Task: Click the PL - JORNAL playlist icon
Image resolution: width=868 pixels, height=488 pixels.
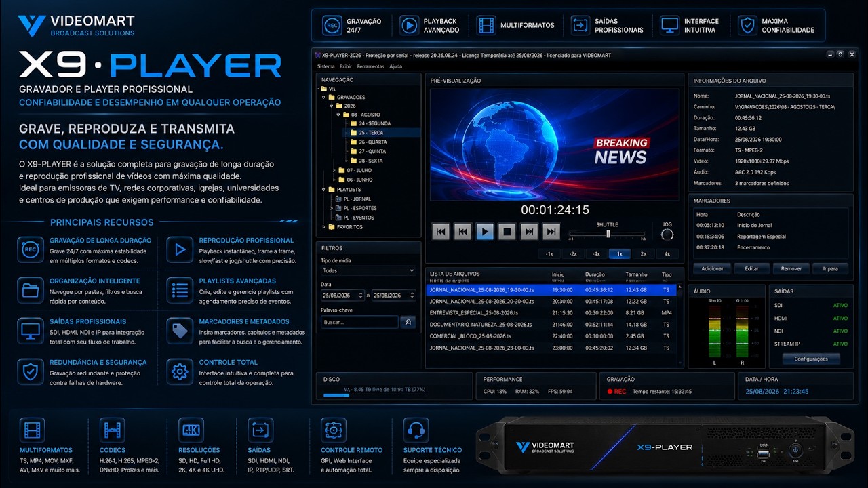Action: pyautogui.click(x=337, y=199)
